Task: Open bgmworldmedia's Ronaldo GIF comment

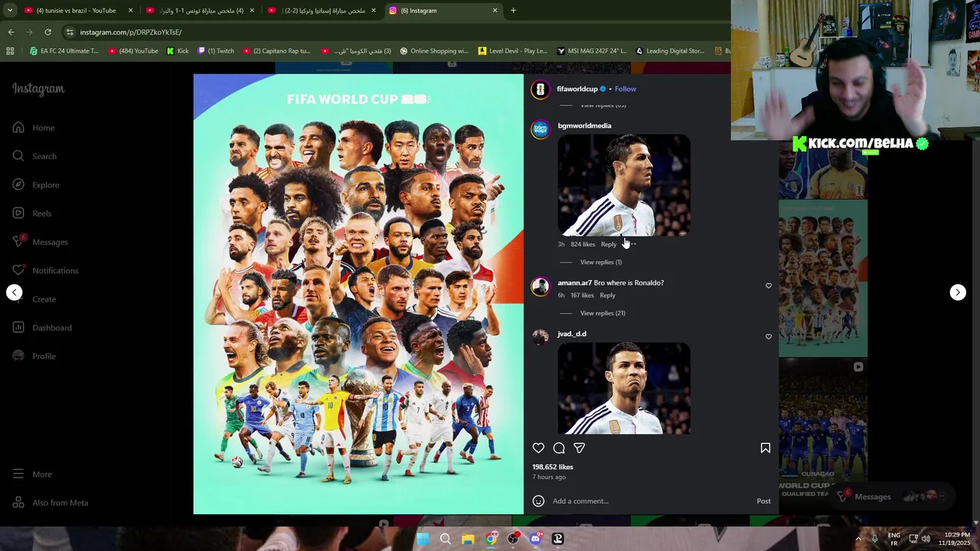Action: (x=624, y=185)
